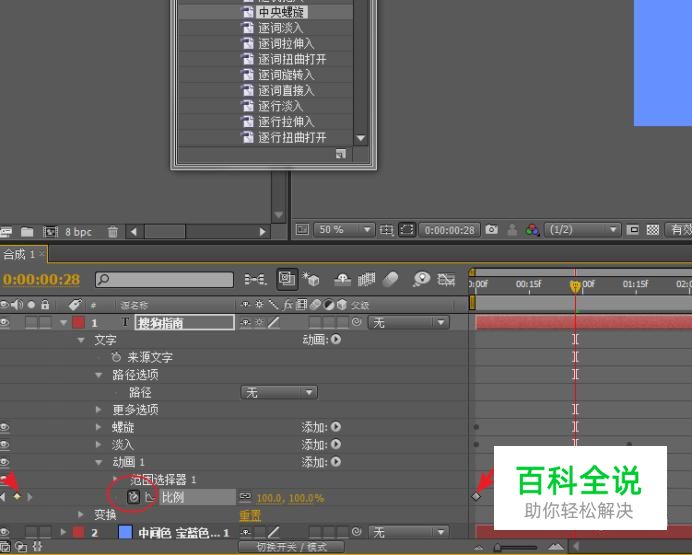Image resolution: width=692 pixels, height=555 pixels.
Task: Collapse the 路径选项 group
Action: 99,375
